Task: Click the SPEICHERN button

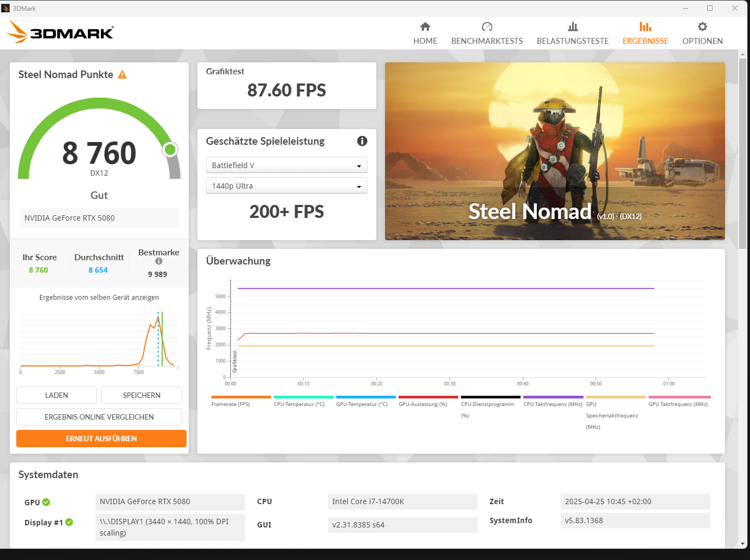Action: (142, 395)
